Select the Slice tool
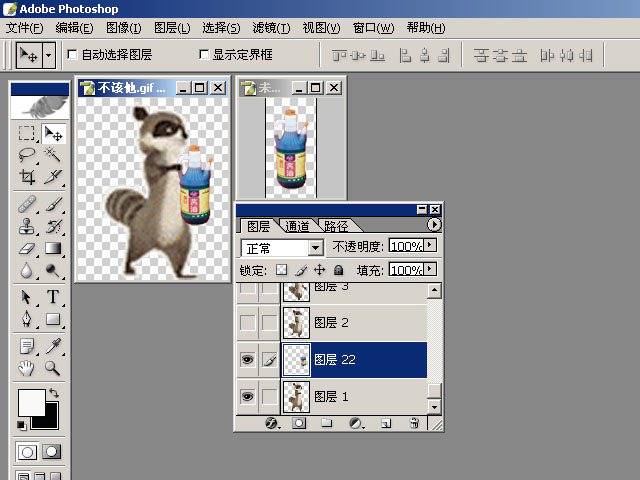 (x=53, y=177)
